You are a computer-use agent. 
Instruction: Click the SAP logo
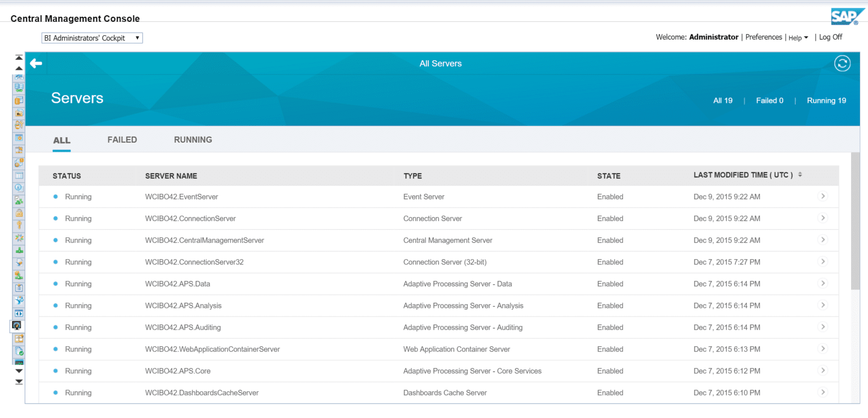[x=847, y=16]
